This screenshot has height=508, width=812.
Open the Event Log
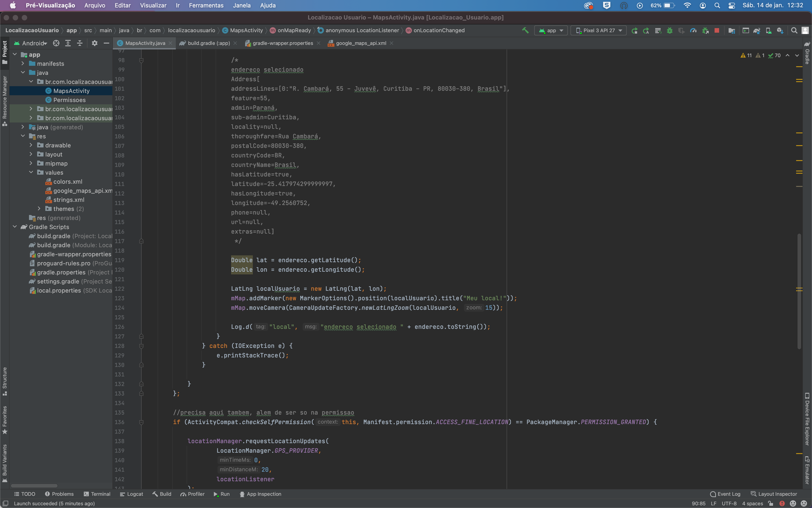point(725,494)
